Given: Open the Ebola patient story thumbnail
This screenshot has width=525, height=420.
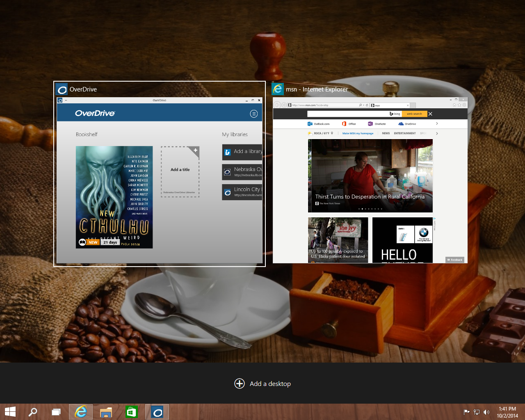Looking at the screenshot, I should pyautogui.click(x=338, y=240).
